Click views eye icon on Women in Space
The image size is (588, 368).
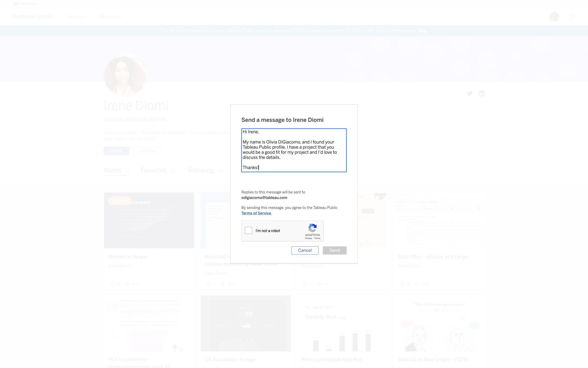click(x=127, y=284)
